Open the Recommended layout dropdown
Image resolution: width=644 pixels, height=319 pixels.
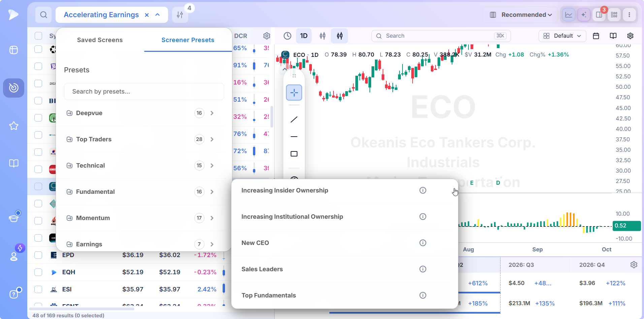[521, 15]
